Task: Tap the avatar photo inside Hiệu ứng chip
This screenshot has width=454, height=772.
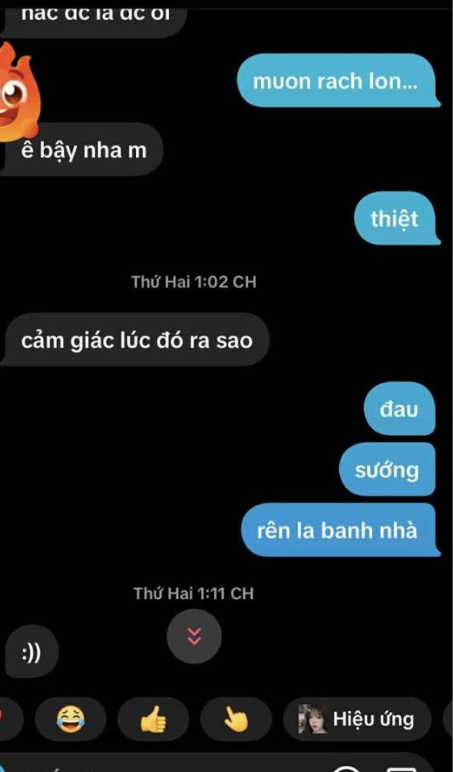Action: tap(313, 719)
